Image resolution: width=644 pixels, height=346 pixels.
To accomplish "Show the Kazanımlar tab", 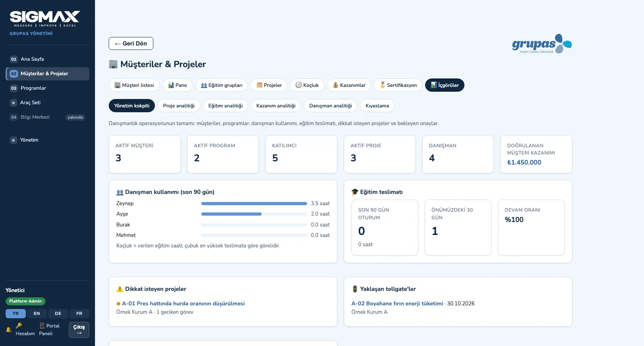I will tap(349, 85).
